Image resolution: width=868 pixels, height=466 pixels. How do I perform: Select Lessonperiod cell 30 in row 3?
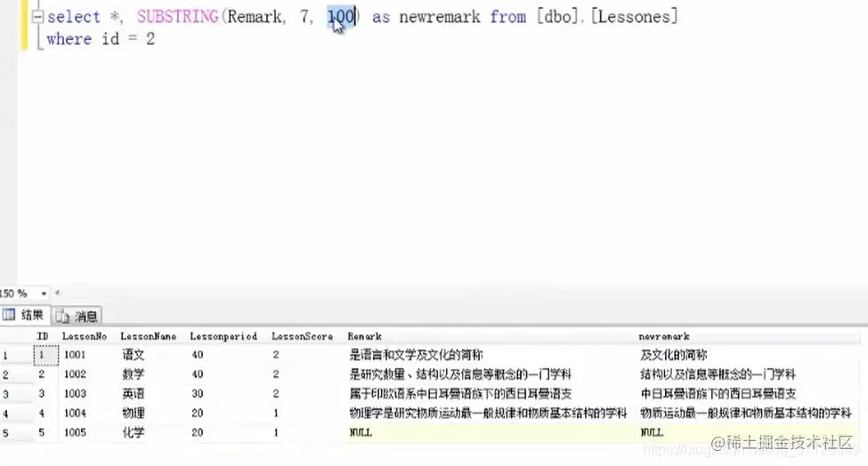pos(198,394)
